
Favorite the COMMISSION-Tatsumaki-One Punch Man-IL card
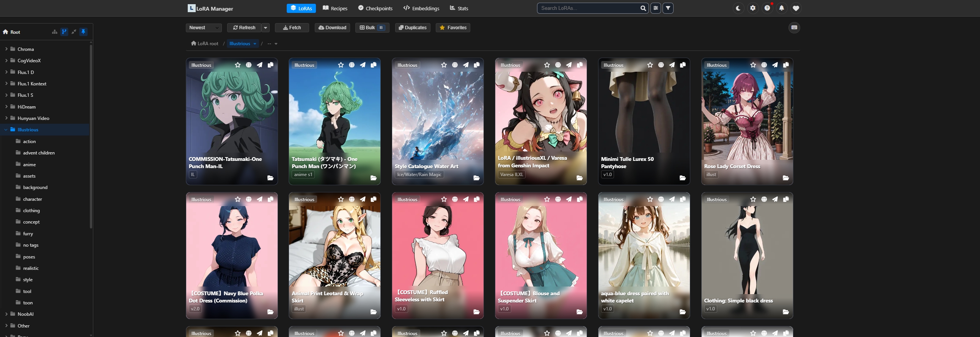click(x=238, y=65)
